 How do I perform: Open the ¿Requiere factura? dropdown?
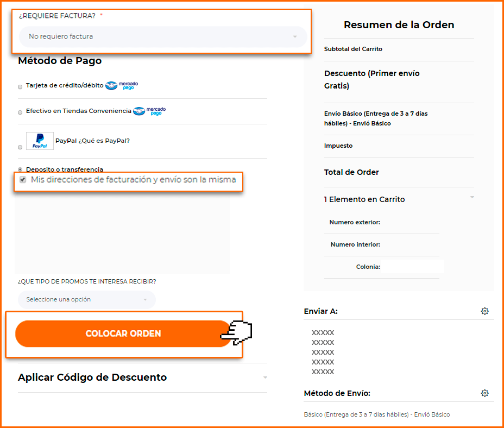163,36
